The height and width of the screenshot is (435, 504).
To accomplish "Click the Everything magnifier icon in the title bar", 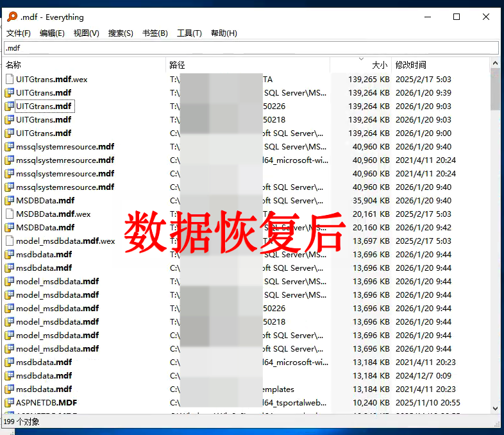I will [x=12, y=17].
